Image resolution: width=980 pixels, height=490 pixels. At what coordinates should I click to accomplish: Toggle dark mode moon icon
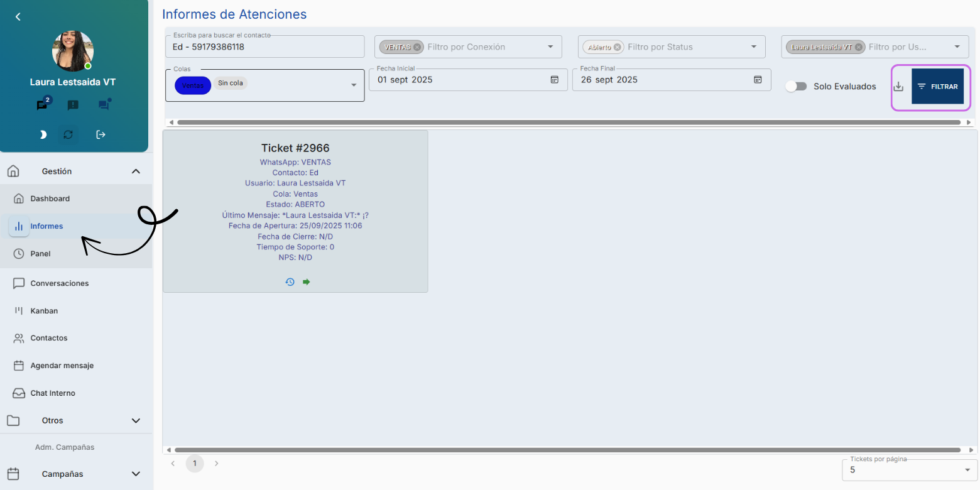[43, 134]
